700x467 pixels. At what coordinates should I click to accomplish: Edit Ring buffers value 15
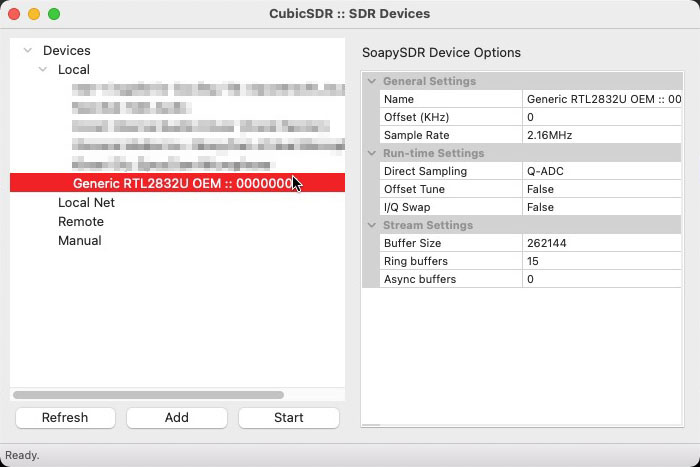coord(602,261)
